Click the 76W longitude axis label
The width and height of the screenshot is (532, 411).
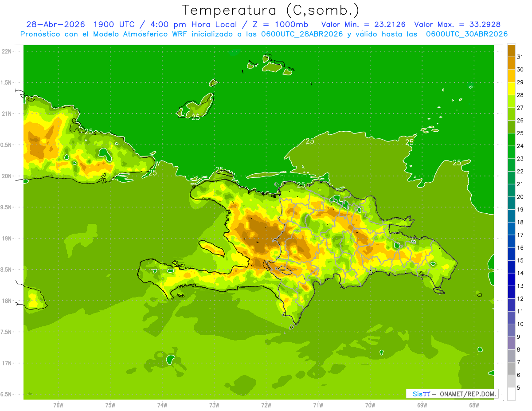coord(58,405)
